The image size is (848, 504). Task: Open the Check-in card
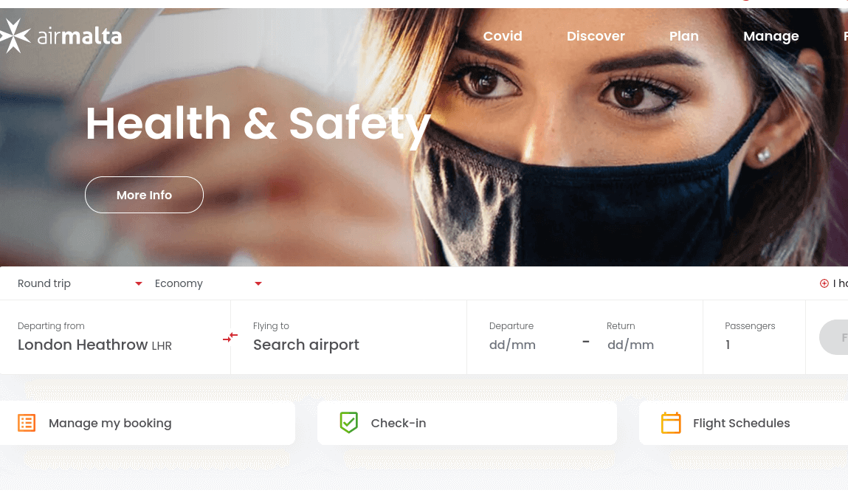point(466,423)
